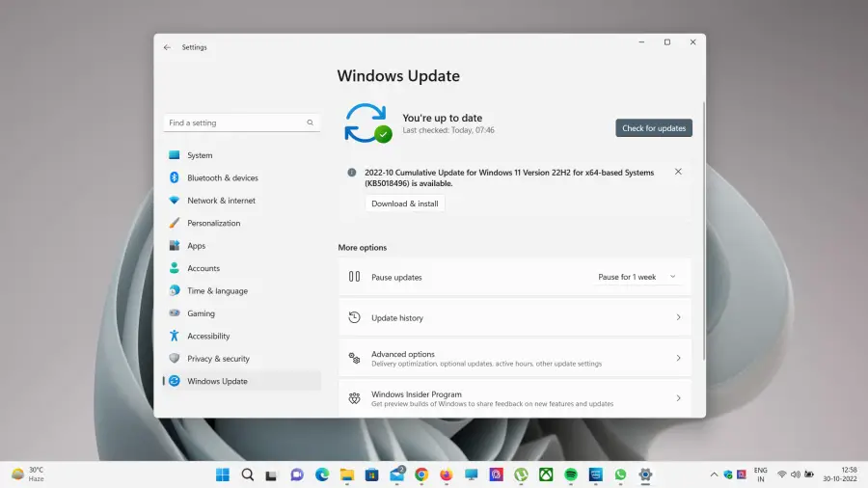Dismiss the KB5018496 update notice
This screenshot has height=488, width=868.
(x=678, y=172)
